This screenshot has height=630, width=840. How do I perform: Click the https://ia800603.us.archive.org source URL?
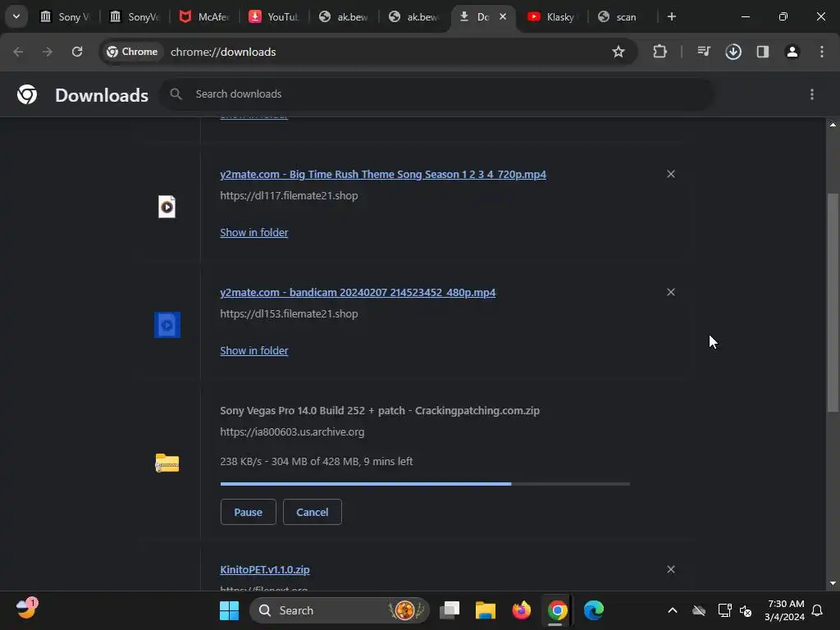pos(292,431)
